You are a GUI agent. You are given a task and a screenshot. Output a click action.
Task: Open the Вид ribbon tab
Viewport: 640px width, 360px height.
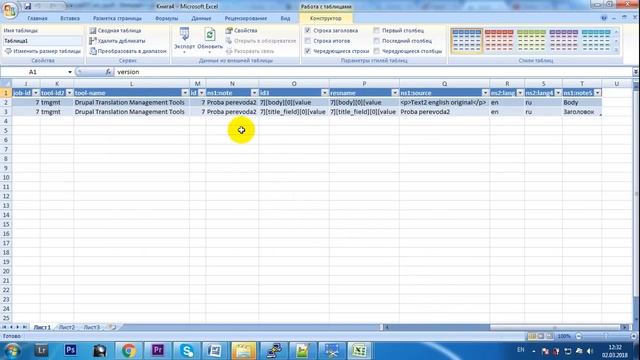[285, 18]
